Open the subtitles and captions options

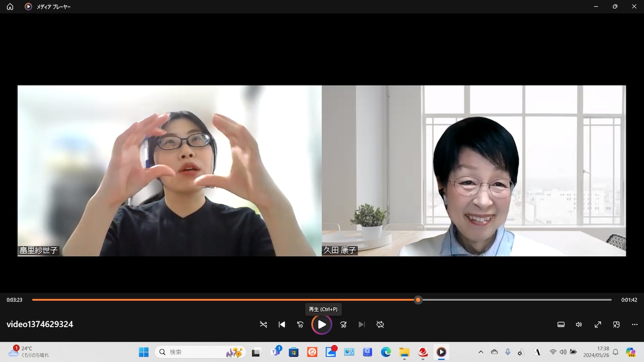tap(561, 325)
